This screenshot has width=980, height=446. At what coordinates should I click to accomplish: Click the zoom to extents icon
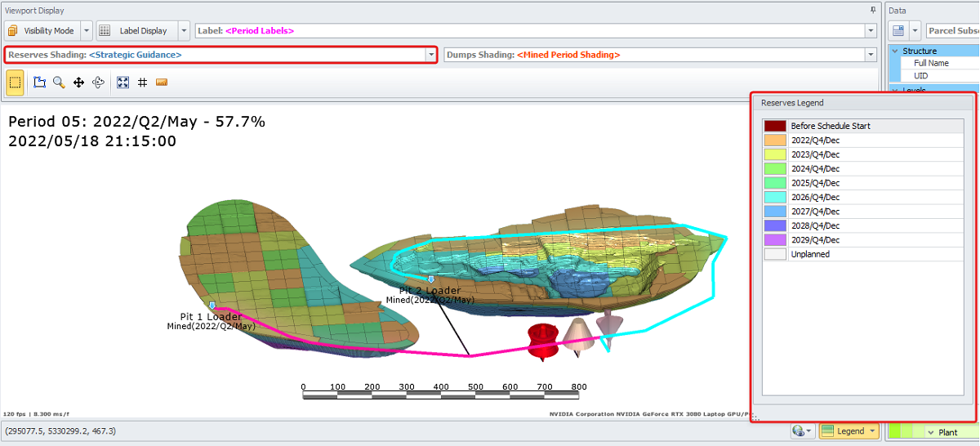(x=122, y=83)
